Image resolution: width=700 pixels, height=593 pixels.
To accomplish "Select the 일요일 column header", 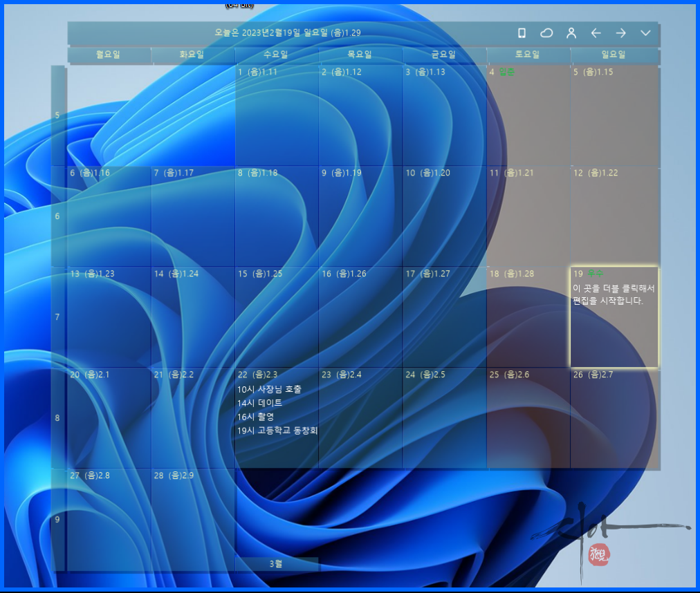I will [615, 55].
